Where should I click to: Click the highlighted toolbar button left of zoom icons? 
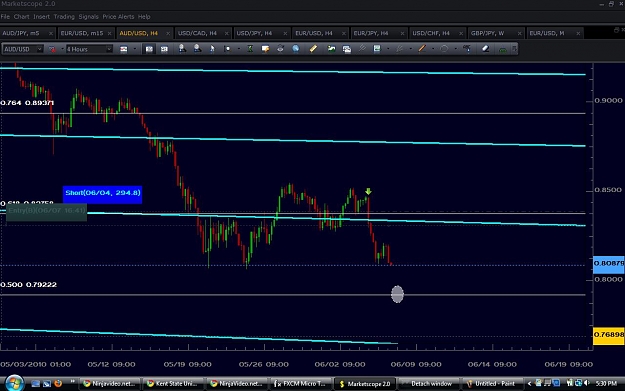149,49
